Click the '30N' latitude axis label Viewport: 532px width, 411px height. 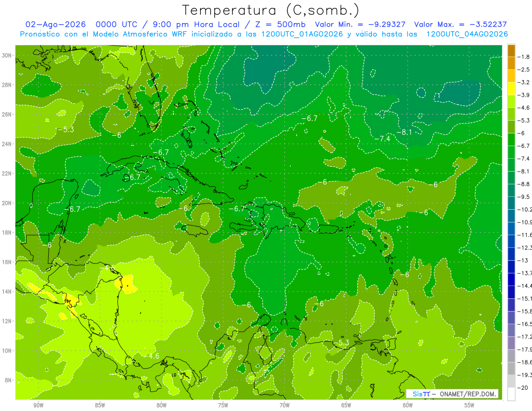tap(7, 55)
